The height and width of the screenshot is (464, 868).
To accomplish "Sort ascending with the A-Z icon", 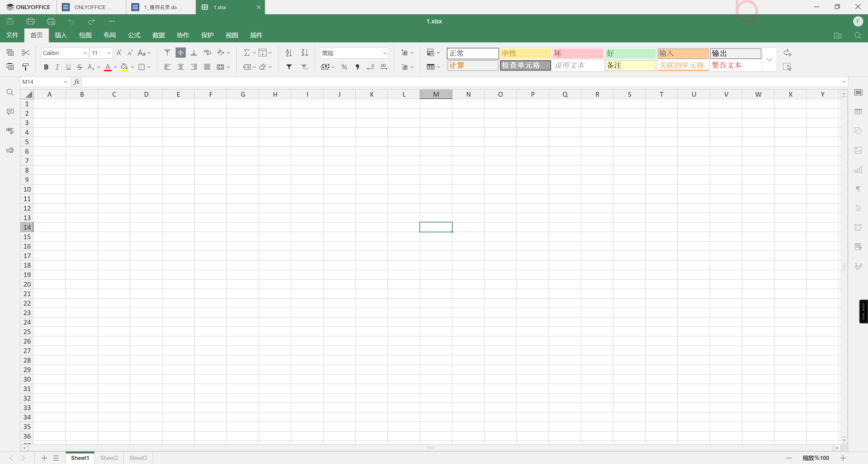I will 289,53.
